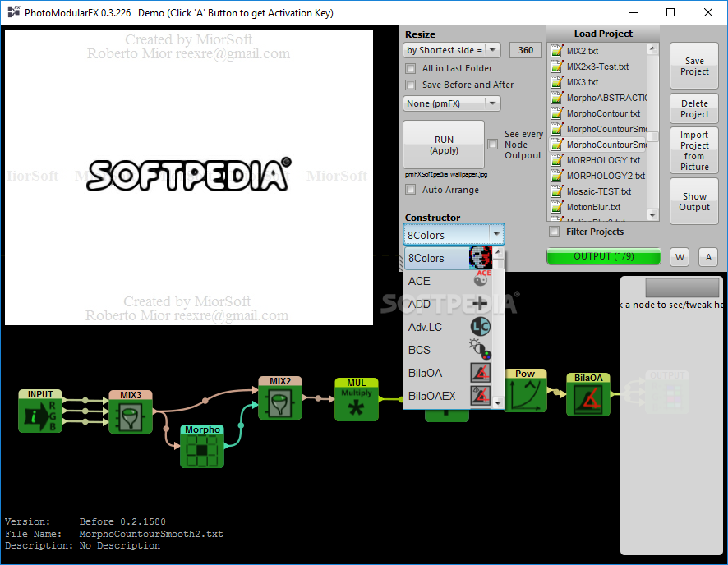Click the green OUTPUT (1/9) progress bar
The image size is (728, 565).
[x=604, y=256]
